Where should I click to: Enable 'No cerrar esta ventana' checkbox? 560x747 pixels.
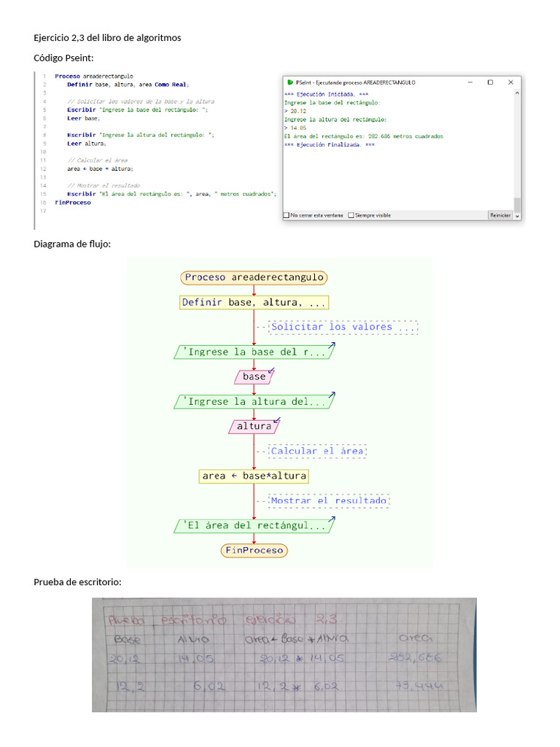coord(287,215)
